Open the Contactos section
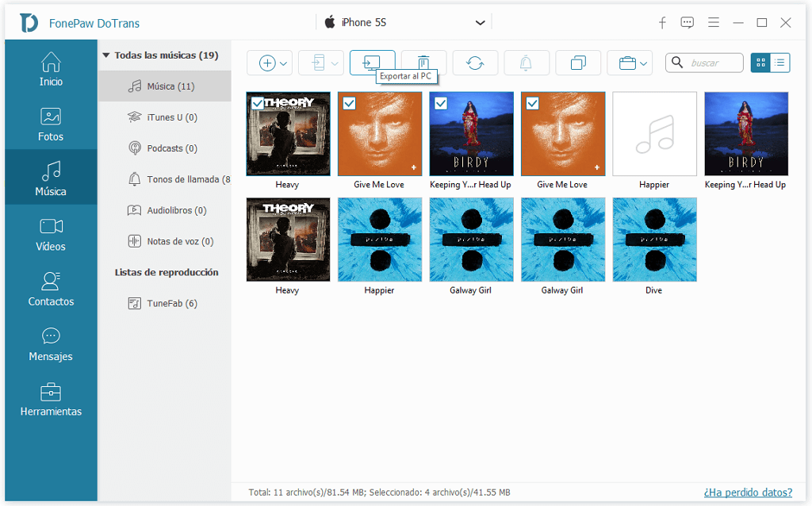This screenshot has height=506, width=812. click(x=51, y=289)
